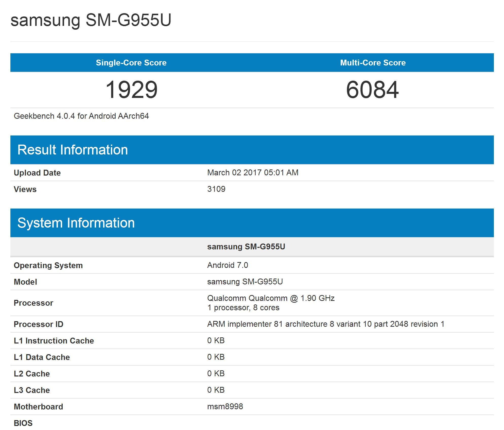Click the L1 Instruction Cache label

point(54,341)
